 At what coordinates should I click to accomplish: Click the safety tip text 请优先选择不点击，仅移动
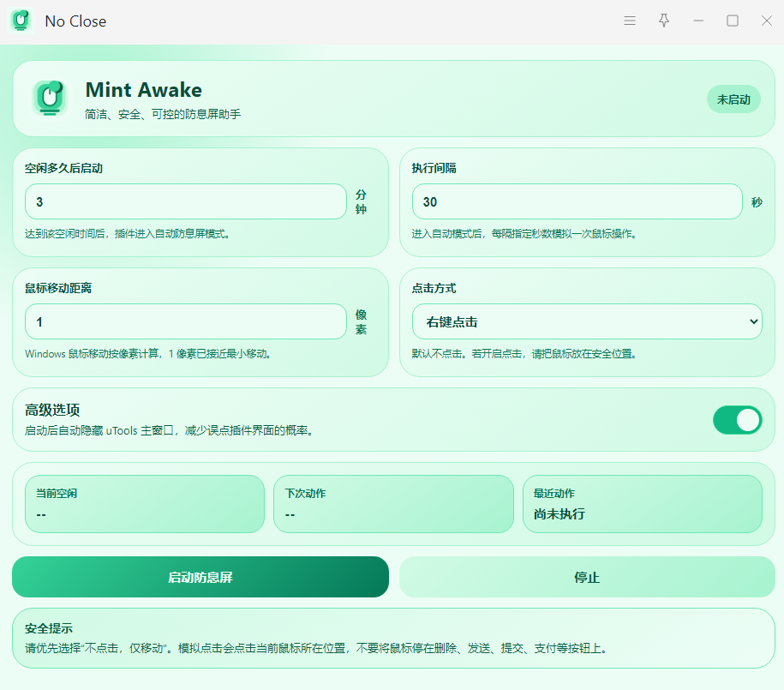pos(316,648)
